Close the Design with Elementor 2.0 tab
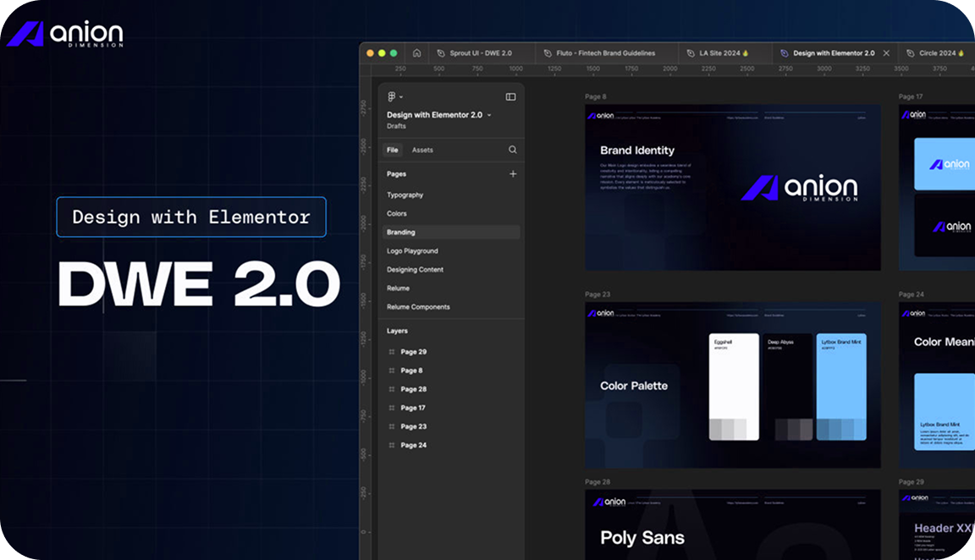 886,52
